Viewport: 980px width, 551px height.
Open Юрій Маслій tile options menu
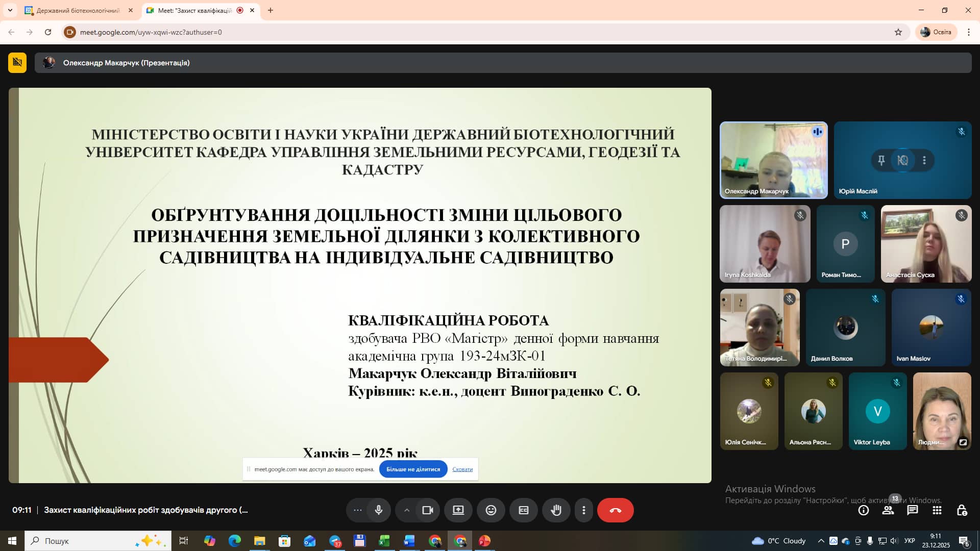pyautogui.click(x=924, y=160)
